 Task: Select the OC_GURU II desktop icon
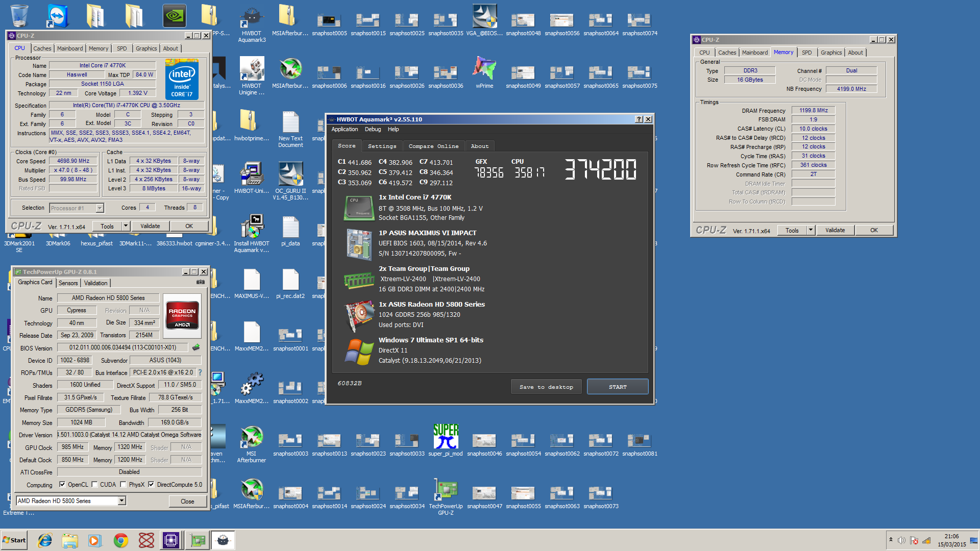(290, 181)
